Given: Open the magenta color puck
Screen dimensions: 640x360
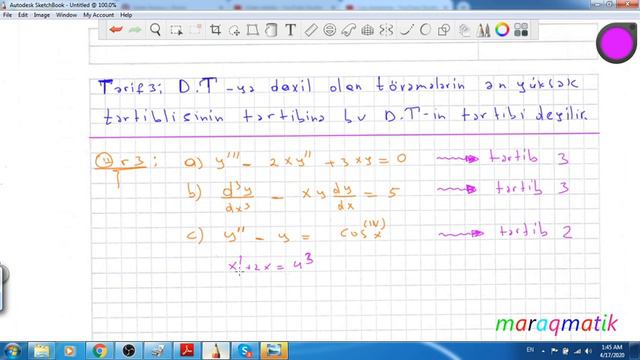Looking at the screenshot, I should coord(617,43).
